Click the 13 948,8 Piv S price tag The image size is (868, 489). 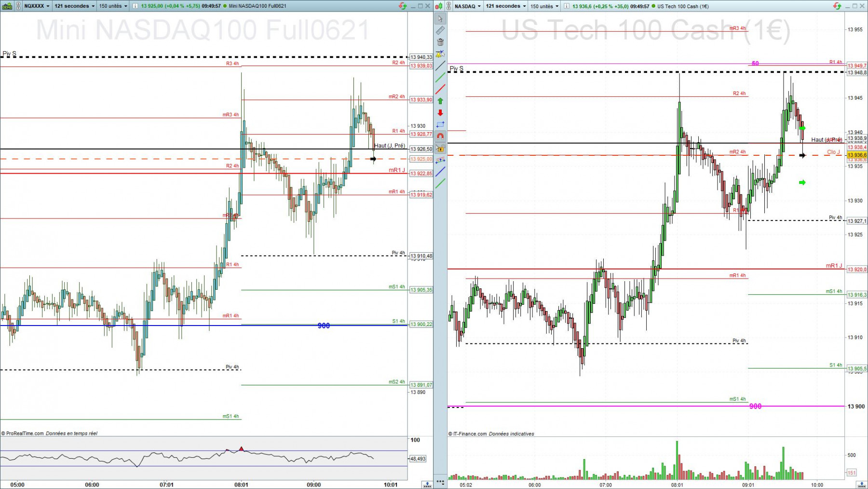pyautogui.click(x=857, y=72)
